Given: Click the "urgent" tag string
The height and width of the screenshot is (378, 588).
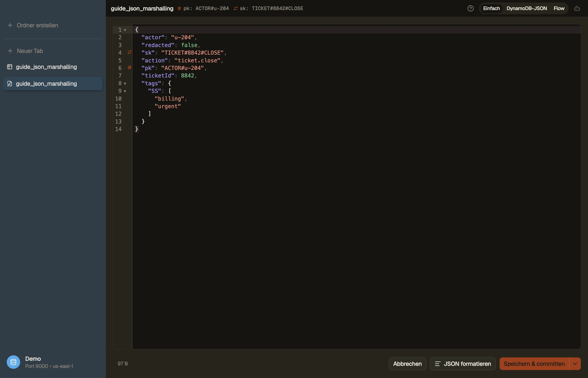Looking at the screenshot, I should pyautogui.click(x=168, y=106).
